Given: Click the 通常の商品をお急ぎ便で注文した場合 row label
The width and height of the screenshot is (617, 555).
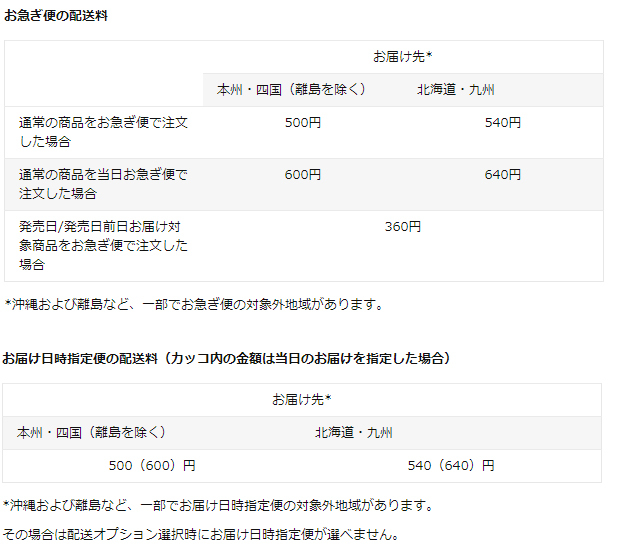Looking at the screenshot, I should 103,132.
